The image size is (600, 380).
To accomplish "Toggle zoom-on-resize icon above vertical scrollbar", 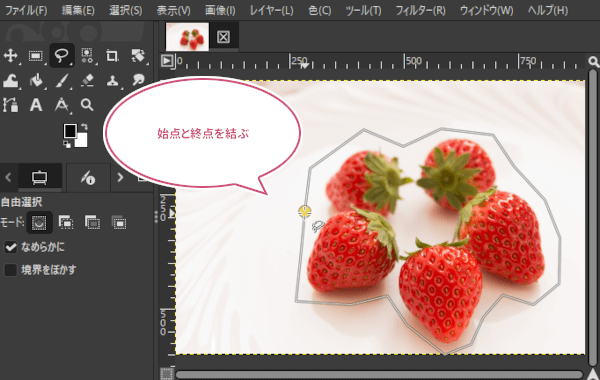I will coord(593,61).
